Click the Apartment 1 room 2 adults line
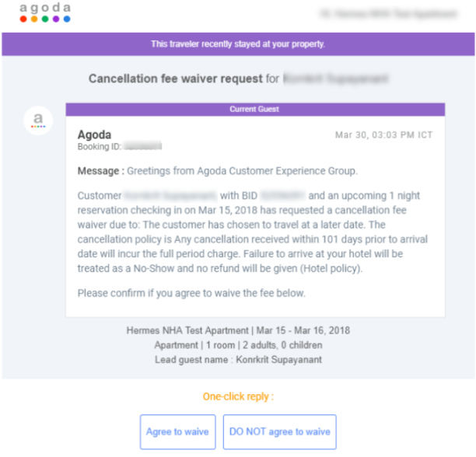Viewport: 476px width, 457px height. (x=238, y=345)
